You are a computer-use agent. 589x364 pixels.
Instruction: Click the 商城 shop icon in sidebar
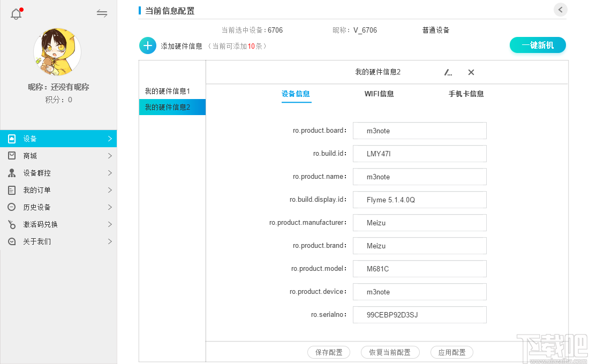tap(12, 156)
